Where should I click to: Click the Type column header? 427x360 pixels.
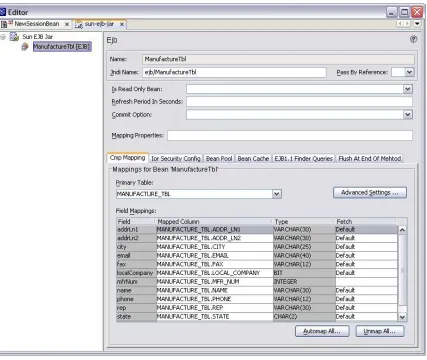tap(304, 222)
